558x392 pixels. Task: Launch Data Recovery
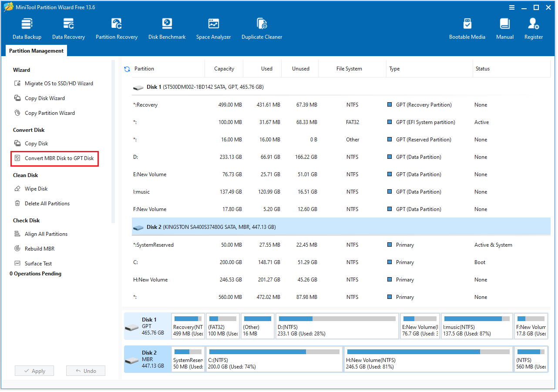[x=68, y=29]
